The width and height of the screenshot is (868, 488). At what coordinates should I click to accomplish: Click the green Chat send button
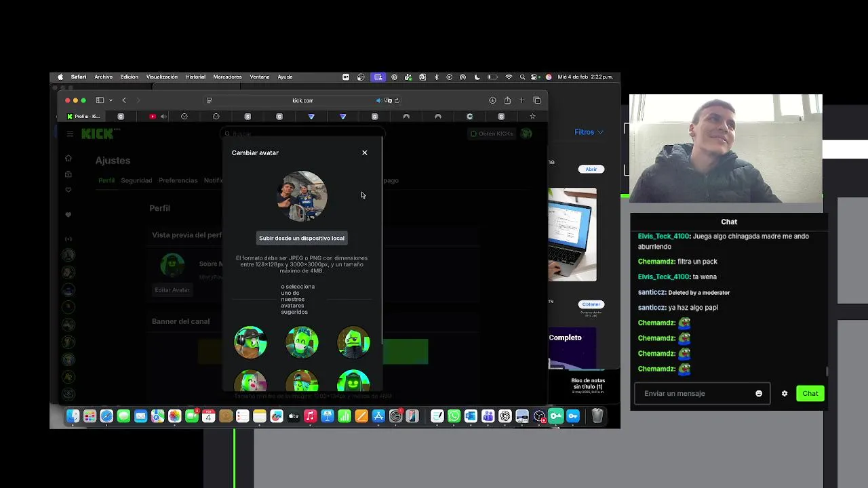810,393
